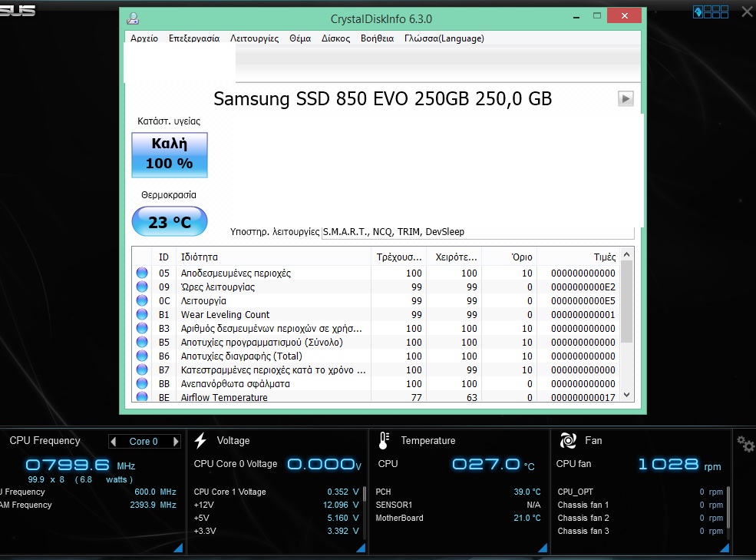The image size is (756, 560).
Task: Click the Τρέχουσ... column header
Action: (x=399, y=257)
